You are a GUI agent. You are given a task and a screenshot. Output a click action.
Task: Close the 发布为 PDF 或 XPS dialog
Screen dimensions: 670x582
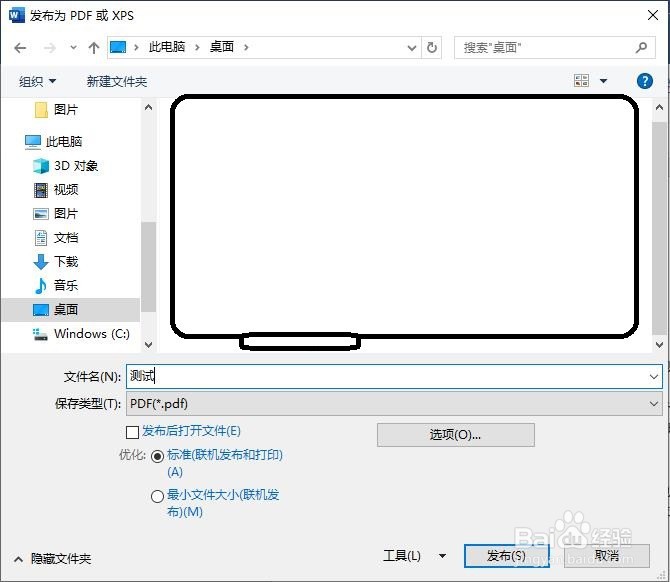[652, 15]
